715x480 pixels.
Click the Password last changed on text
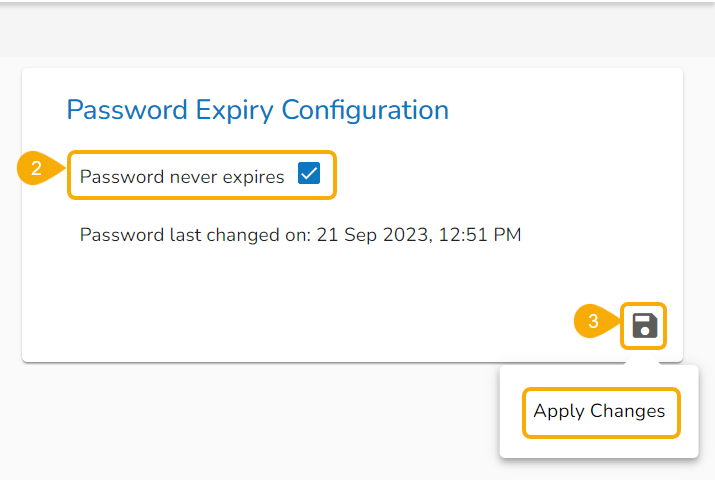[195, 235]
